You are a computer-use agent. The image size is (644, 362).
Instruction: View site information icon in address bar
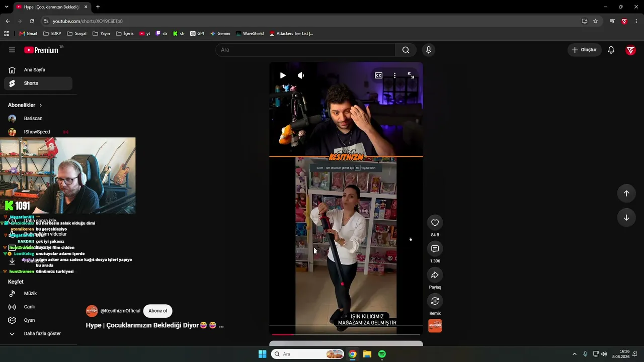point(46,21)
